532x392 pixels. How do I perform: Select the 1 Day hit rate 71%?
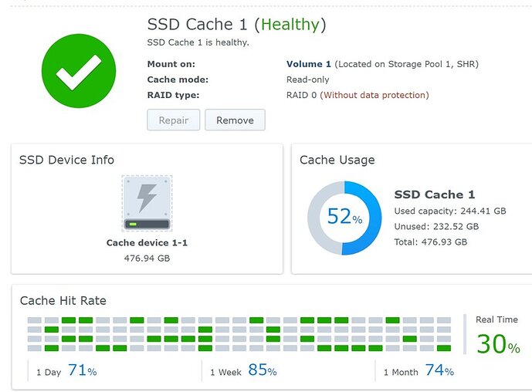click(82, 370)
